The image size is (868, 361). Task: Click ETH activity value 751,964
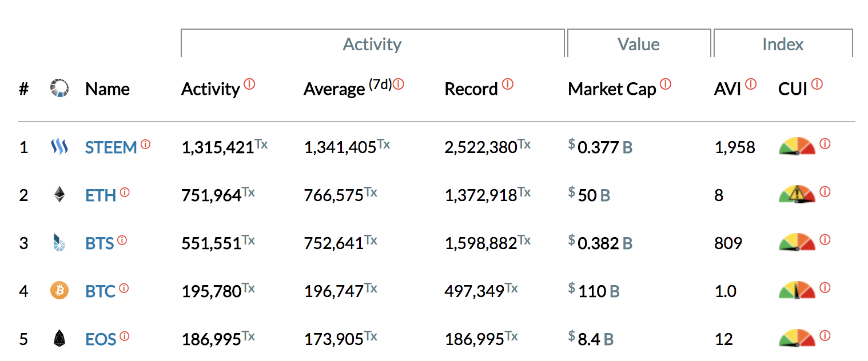pyautogui.click(x=211, y=196)
